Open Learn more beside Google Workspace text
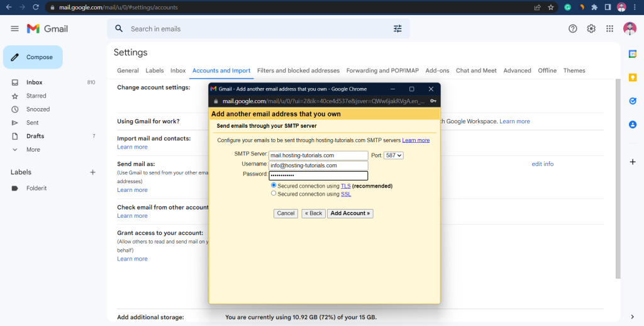 point(514,121)
